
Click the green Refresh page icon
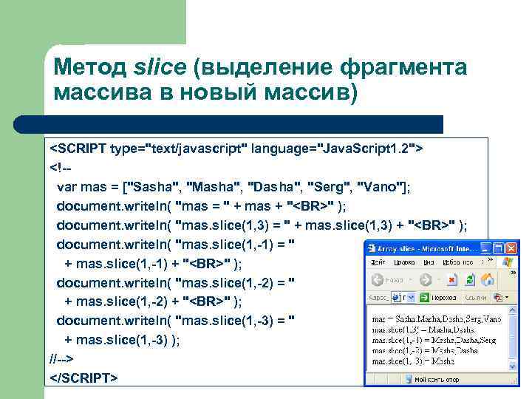tap(470, 280)
